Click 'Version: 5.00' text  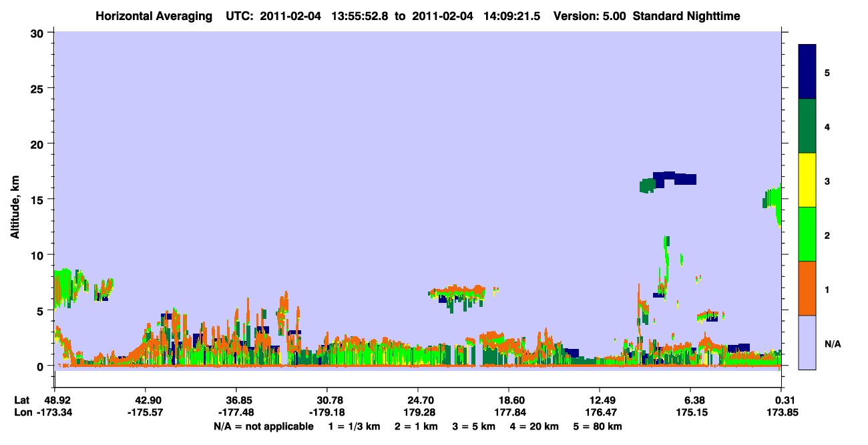[x=590, y=15]
